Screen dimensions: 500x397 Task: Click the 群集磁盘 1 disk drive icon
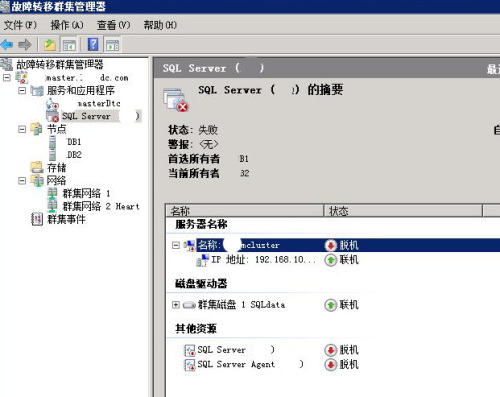[x=189, y=305]
